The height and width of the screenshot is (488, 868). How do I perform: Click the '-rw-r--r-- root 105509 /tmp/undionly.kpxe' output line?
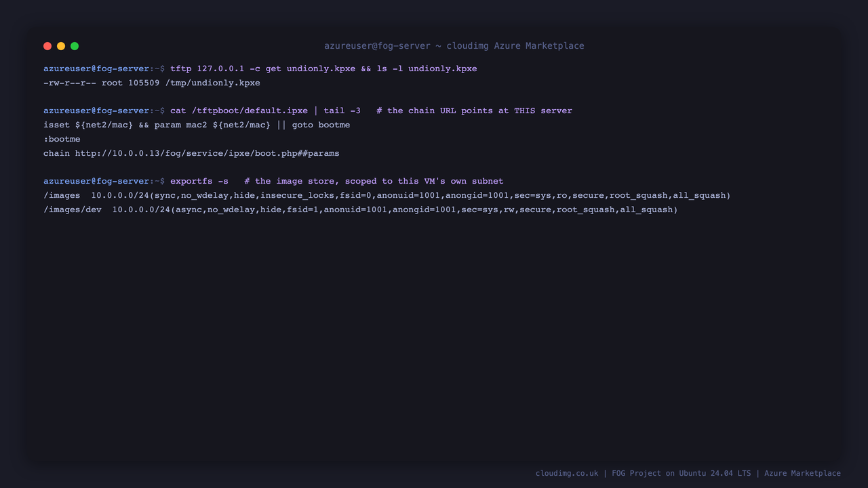tap(152, 83)
